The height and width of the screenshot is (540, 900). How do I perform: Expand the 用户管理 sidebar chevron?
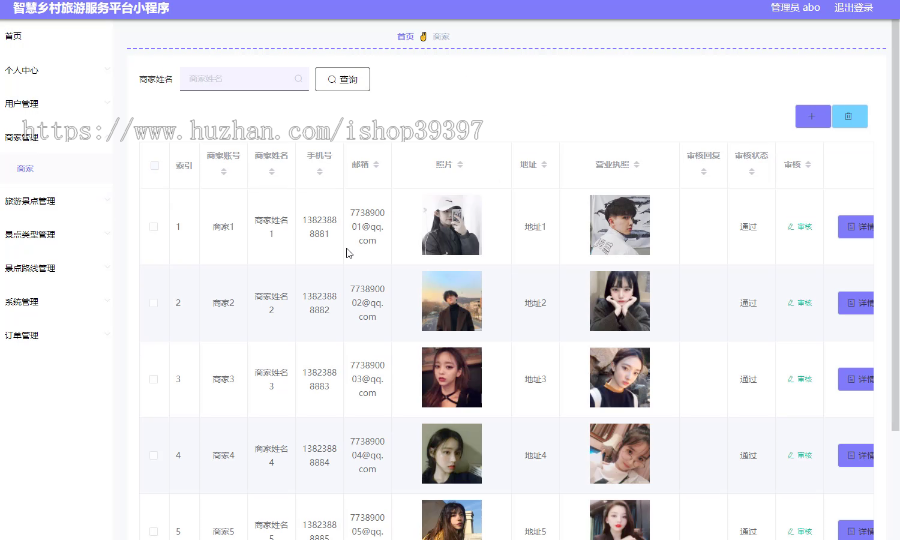[107, 103]
